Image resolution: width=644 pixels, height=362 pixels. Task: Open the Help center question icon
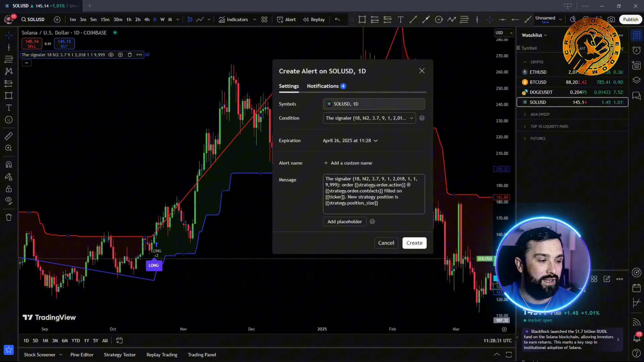pyautogui.click(x=636, y=353)
